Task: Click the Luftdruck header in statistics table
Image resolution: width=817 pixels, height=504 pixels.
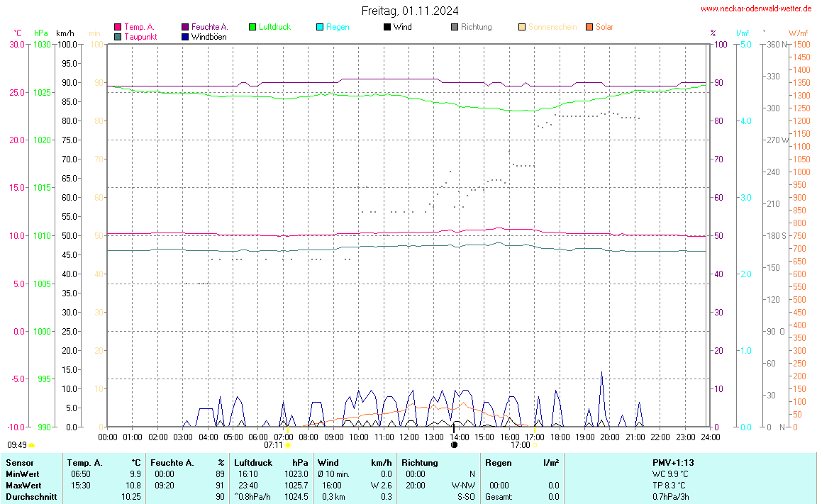Action: [x=253, y=463]
